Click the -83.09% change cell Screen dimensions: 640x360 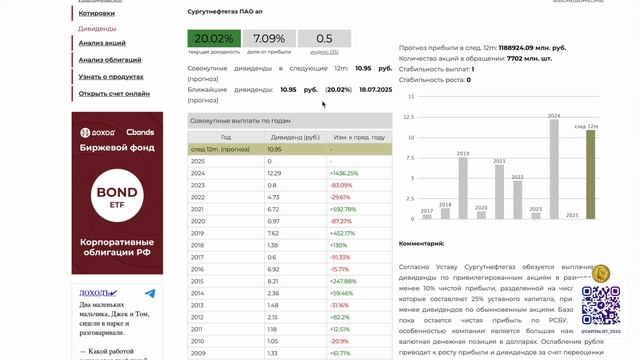[x=359, y=185]
